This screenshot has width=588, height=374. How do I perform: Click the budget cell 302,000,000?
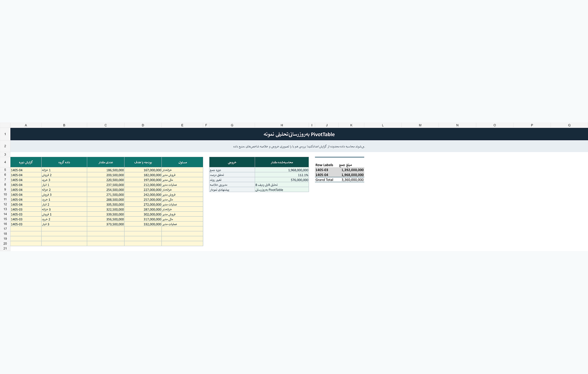(x=143, y=214)
